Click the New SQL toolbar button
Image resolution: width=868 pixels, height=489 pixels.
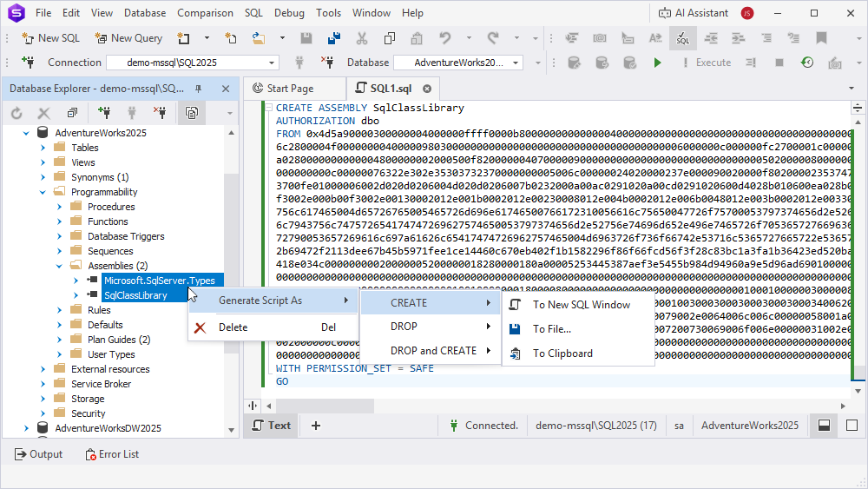point(50,38)
